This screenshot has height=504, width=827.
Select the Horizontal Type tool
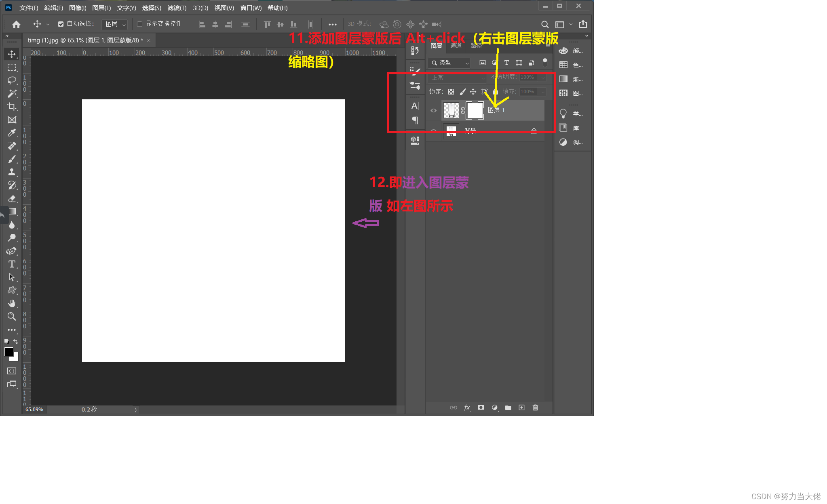coord(12,264)
